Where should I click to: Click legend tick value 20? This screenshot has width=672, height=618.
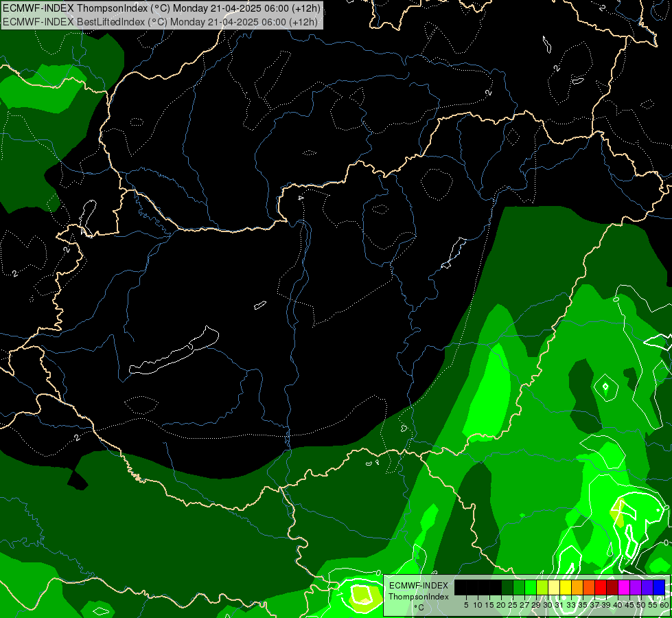click(x=502, y=605)
